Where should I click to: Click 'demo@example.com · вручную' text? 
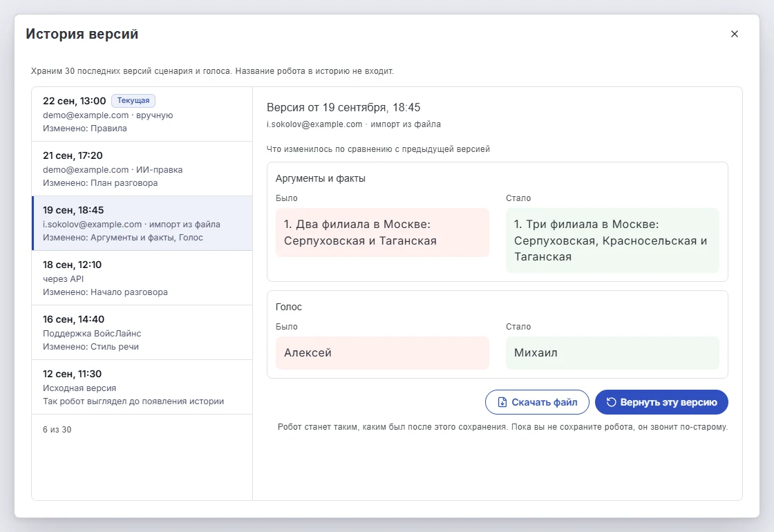(x=108, y=115)
